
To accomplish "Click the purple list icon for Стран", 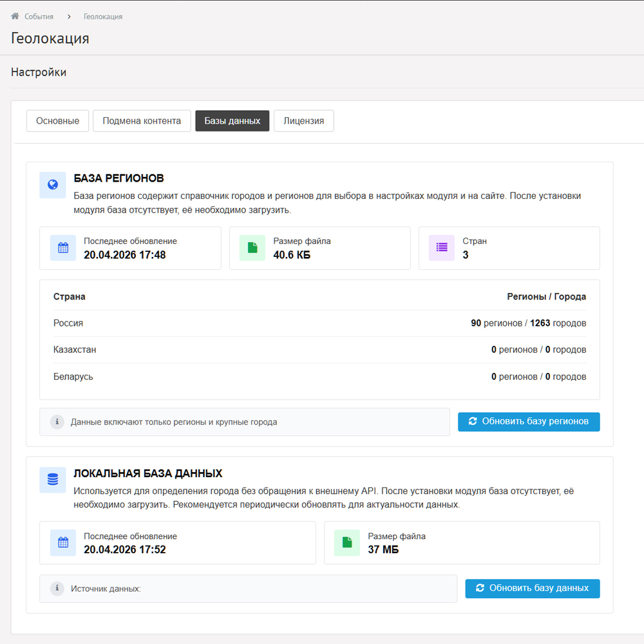I will point(442,248).
